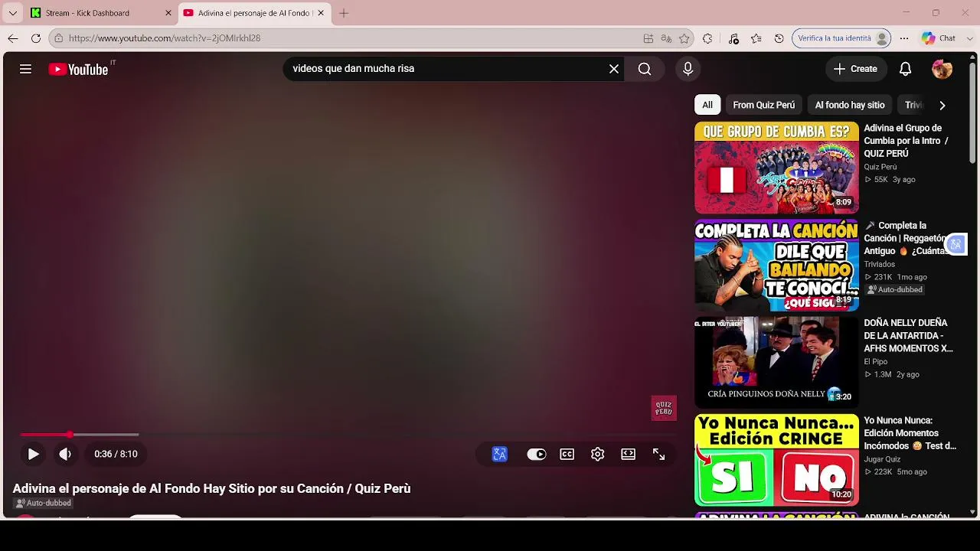Mute the video volume speaker icon
The height and width of the screenshot is (551, 980).
[65, 454]
